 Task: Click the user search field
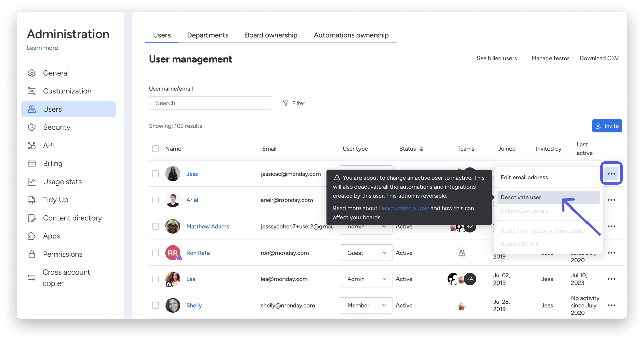211,103
